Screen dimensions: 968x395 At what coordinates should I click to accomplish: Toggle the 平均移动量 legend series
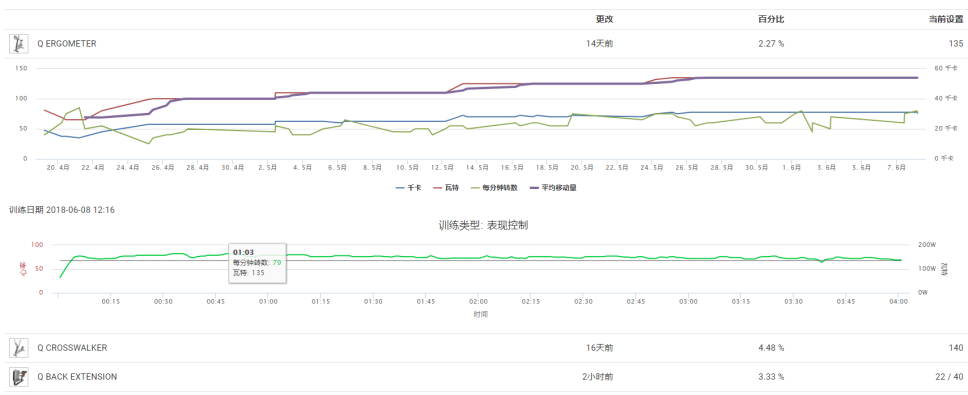553,188
